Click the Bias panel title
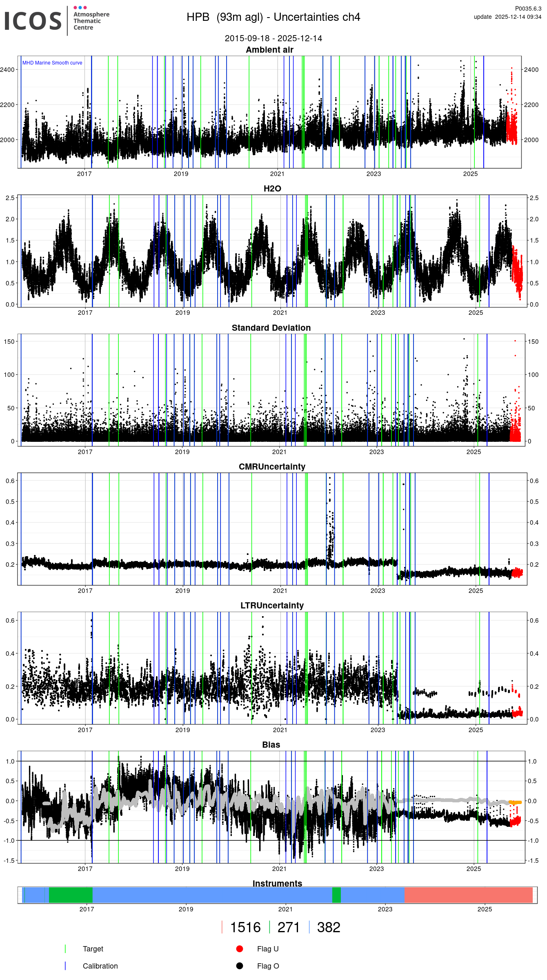547x980 pixels. point(271,745)
